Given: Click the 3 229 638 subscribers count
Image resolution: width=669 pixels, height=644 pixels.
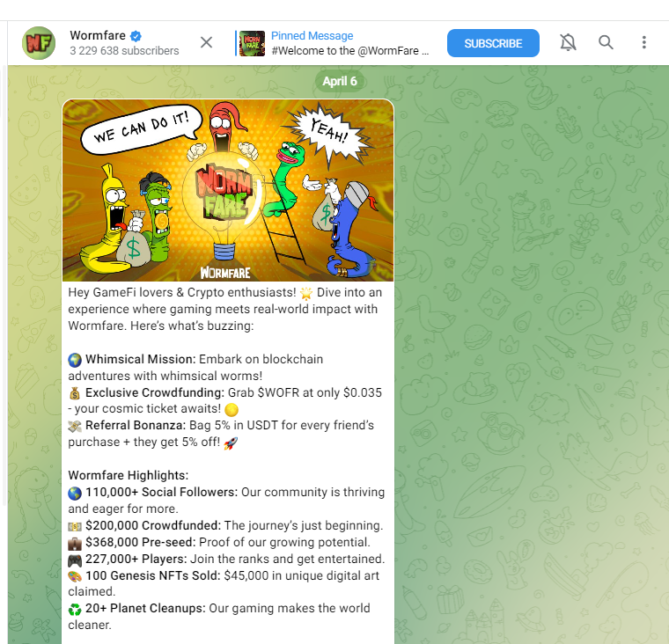Looking at the screenshot, I should click(x=124, y=51).
